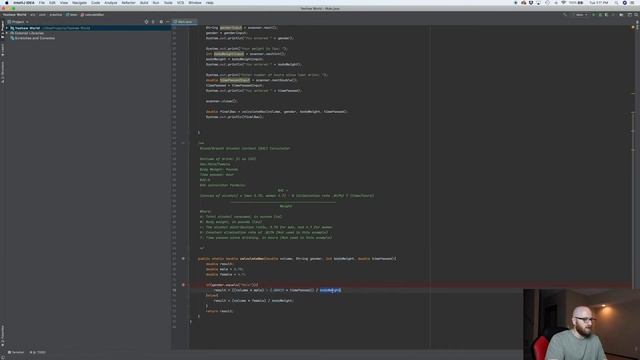
Task: Open the IntelliJ IDEA application menu
Action: (x=24, y=2)
